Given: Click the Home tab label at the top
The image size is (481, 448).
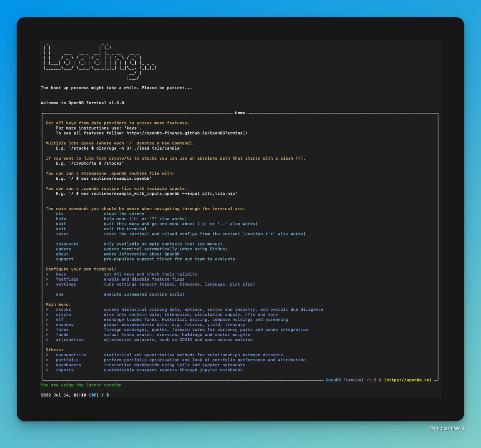Looking at the screenshot, I should 240,113.
